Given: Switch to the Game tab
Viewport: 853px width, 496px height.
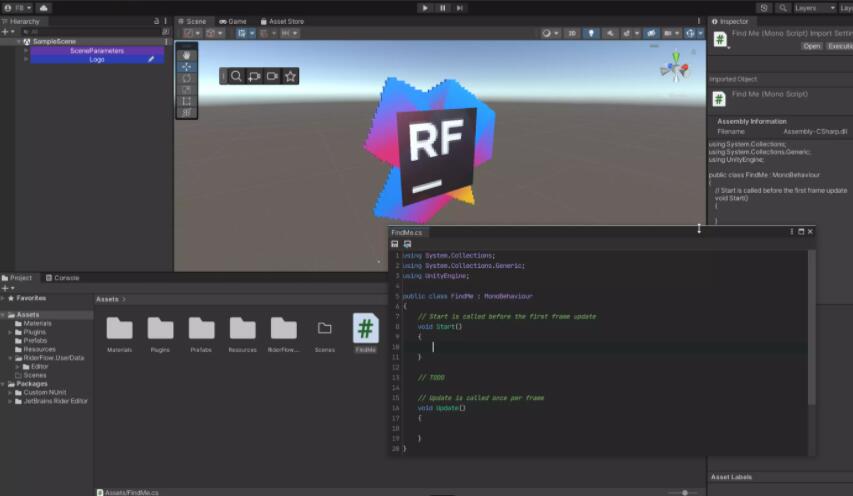Looking at the screenshot, I should point(233,21).
